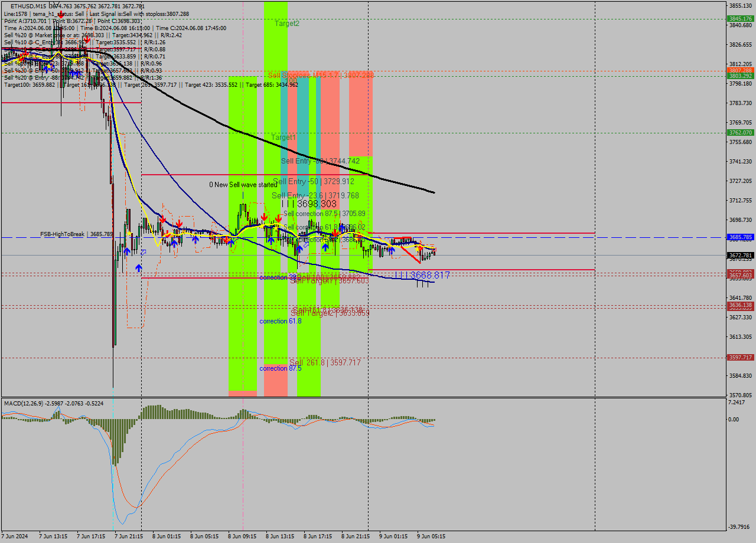Click the 3698.303 point label

click(x=309, y=204)
